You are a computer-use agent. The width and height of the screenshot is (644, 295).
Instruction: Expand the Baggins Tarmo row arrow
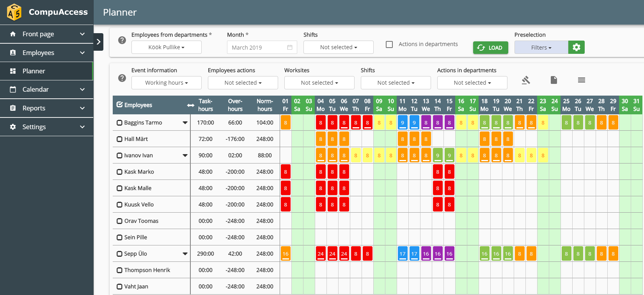click(185, 123)
